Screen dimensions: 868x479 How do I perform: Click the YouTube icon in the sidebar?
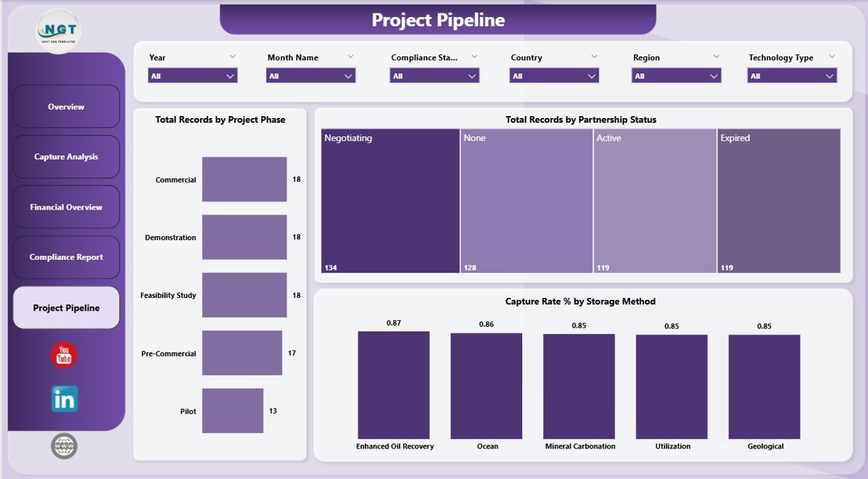click(x=63, y=354)
